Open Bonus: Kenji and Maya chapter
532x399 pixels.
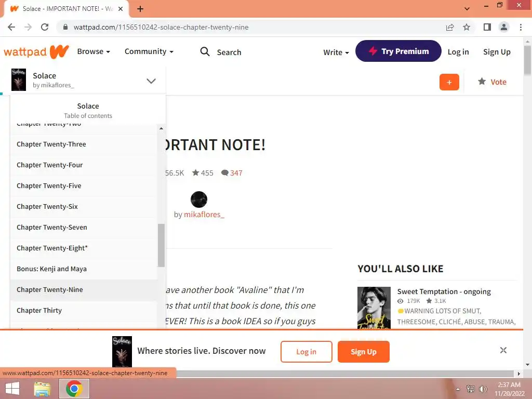(84, 269)
